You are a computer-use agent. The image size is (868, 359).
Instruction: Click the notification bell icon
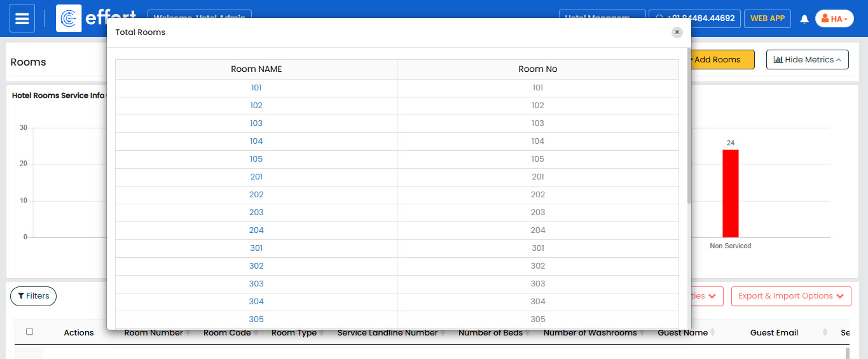[804, 19]
